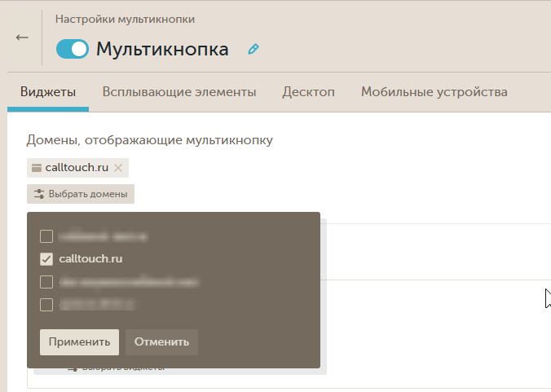Viewport: 551px width, 392px height.
Task: Select the Десктоп tab
Action: click(x=308, y=92)
